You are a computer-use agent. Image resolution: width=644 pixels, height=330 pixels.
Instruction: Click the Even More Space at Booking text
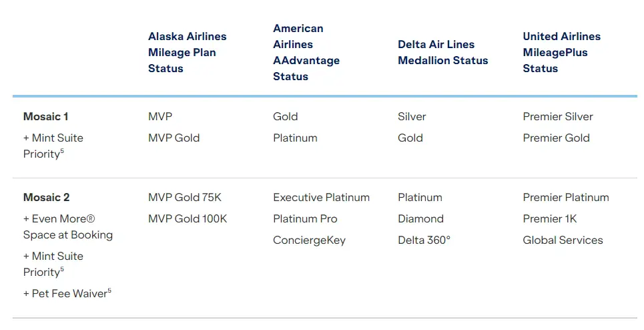(x=67, y=226)
